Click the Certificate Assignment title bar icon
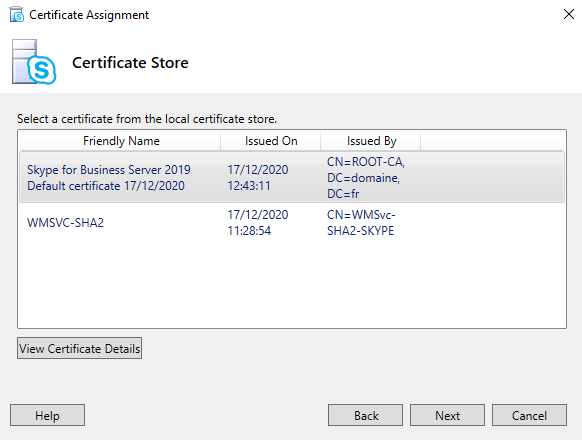The image size is (582, 440). coord(17,14)
